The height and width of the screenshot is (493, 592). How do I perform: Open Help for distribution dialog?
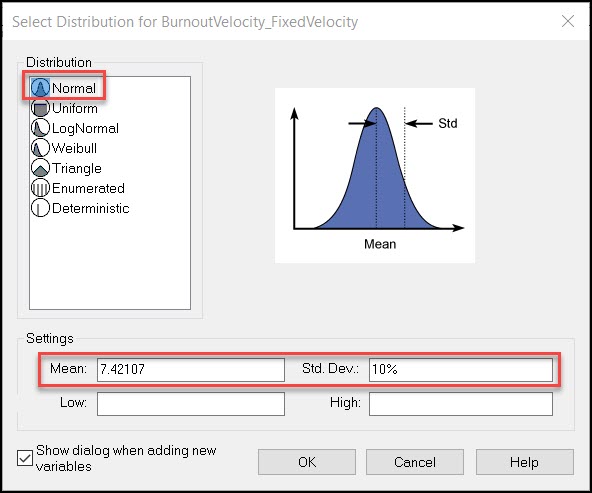point(524,462)
